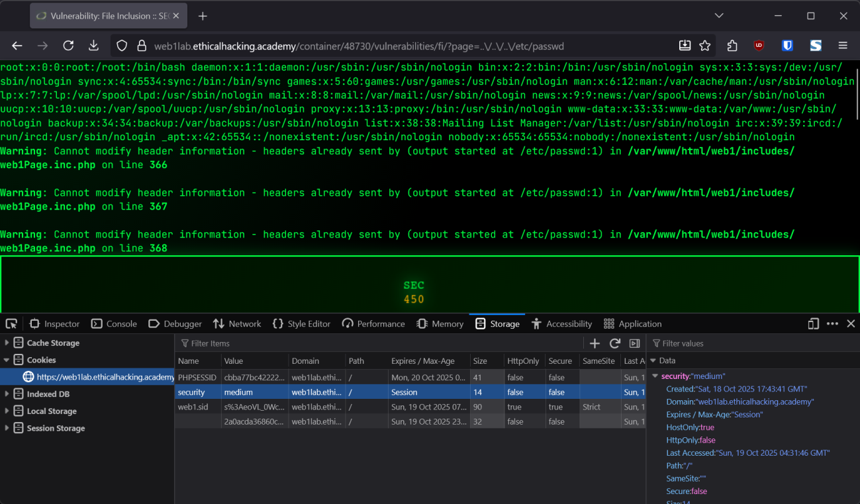Expand the Local Storage tree node

pos(7,411)
